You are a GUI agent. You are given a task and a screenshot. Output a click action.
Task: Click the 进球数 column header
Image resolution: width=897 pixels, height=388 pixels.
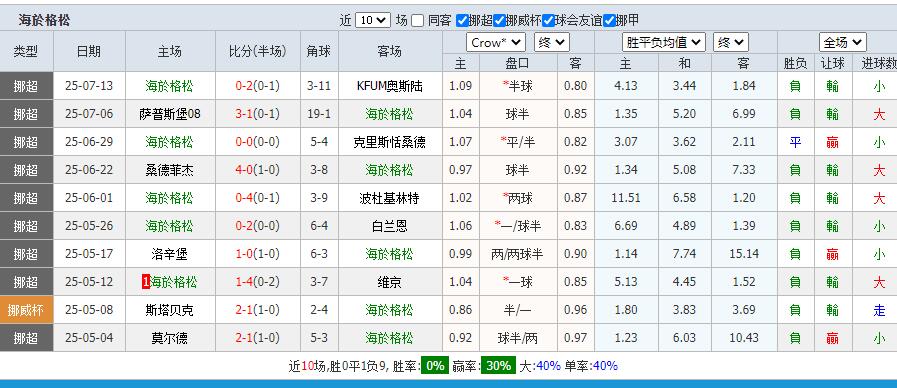point(878,64)
